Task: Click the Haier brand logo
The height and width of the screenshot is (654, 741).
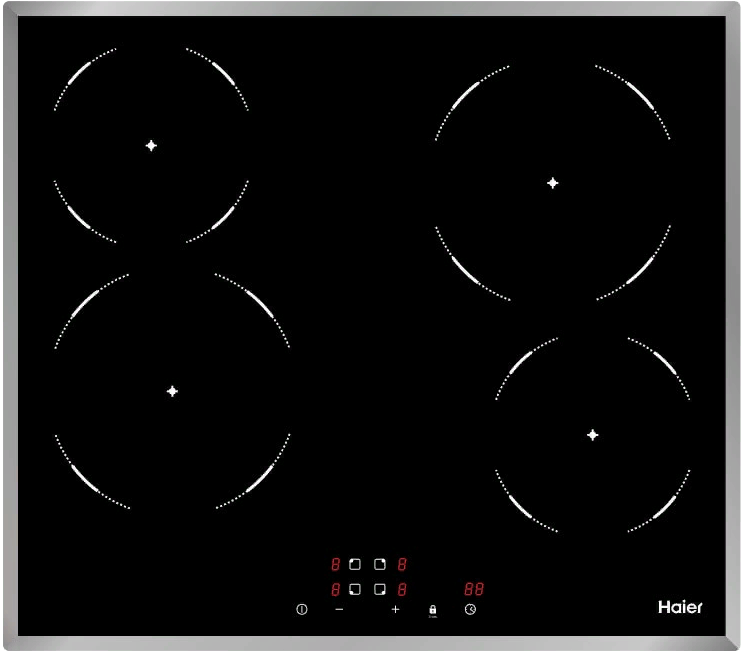Action: (679, 608)
